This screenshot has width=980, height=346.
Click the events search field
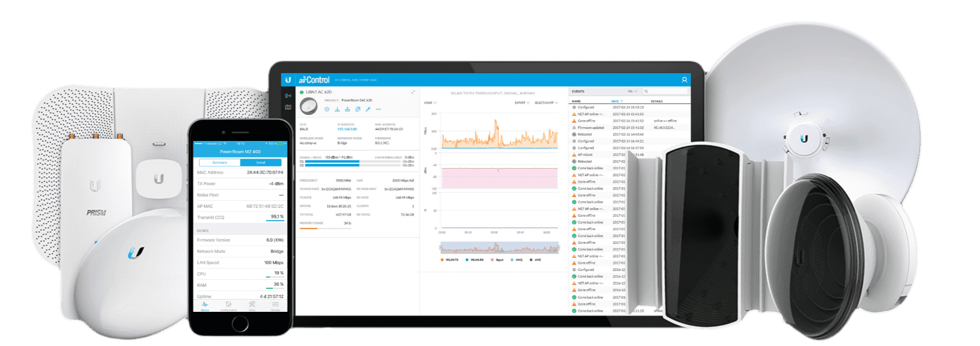tap(666, 91)
